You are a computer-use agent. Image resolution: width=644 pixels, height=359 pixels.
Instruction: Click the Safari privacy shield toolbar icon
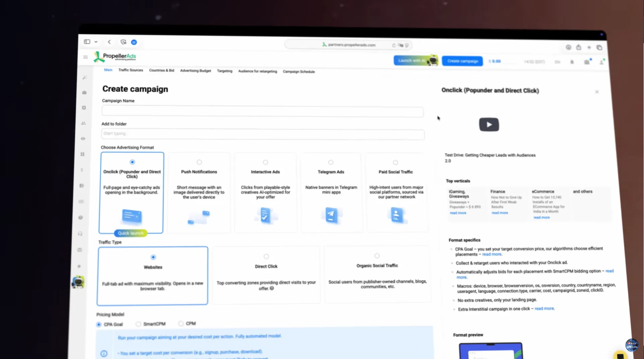(x=123, y=42)
